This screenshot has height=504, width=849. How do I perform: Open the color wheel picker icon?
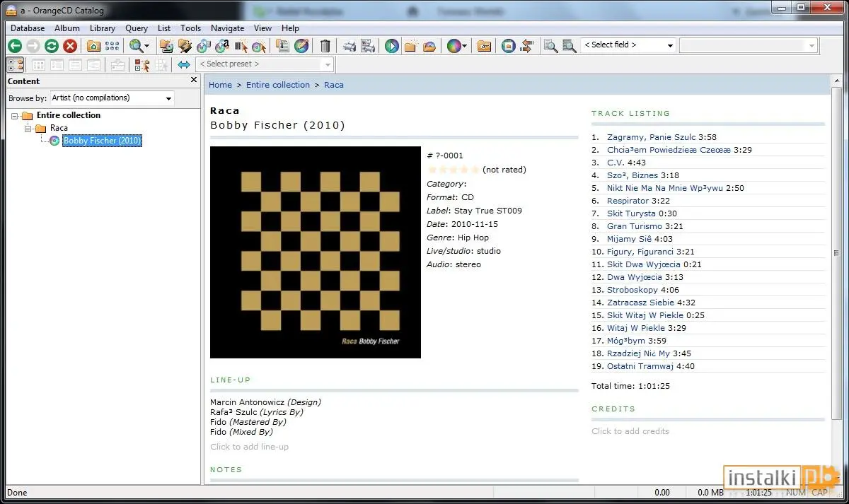(454, 46)
